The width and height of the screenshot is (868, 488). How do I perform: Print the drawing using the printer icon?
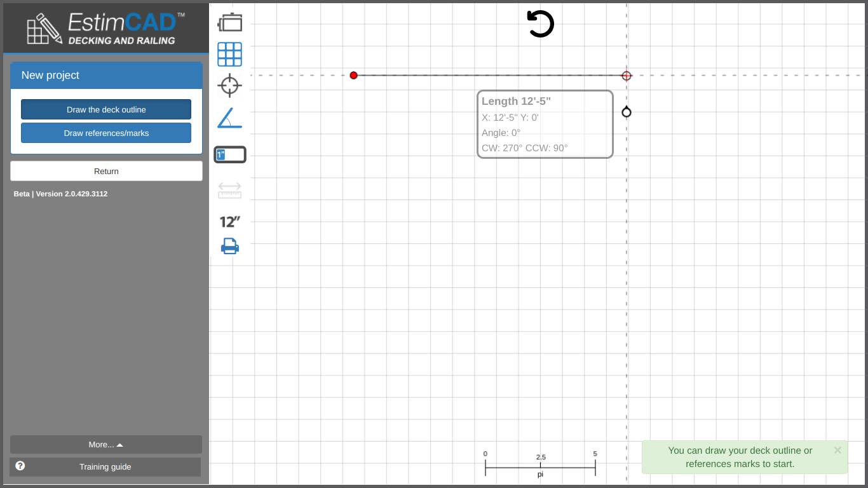(230, 246)
